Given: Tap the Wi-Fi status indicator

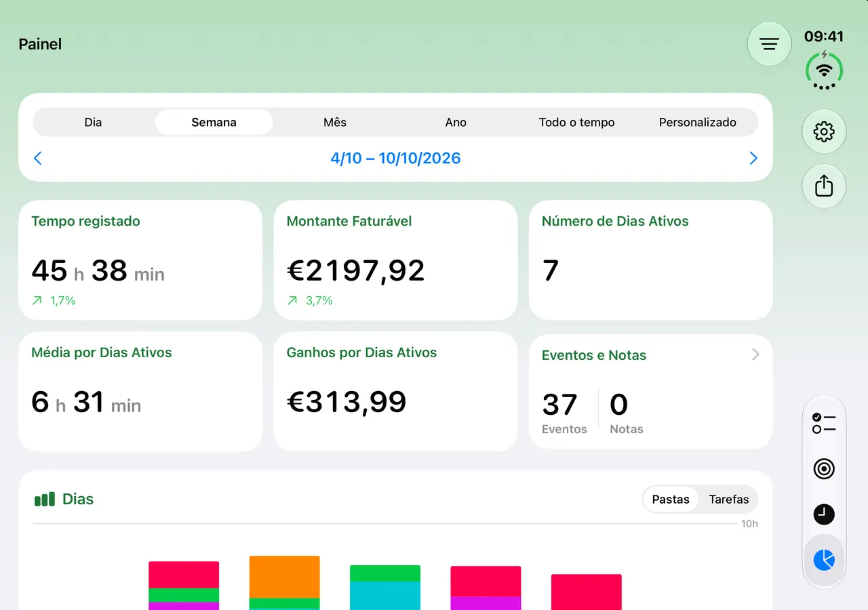Looking at the screenshot, I should (x=824, y=70).
